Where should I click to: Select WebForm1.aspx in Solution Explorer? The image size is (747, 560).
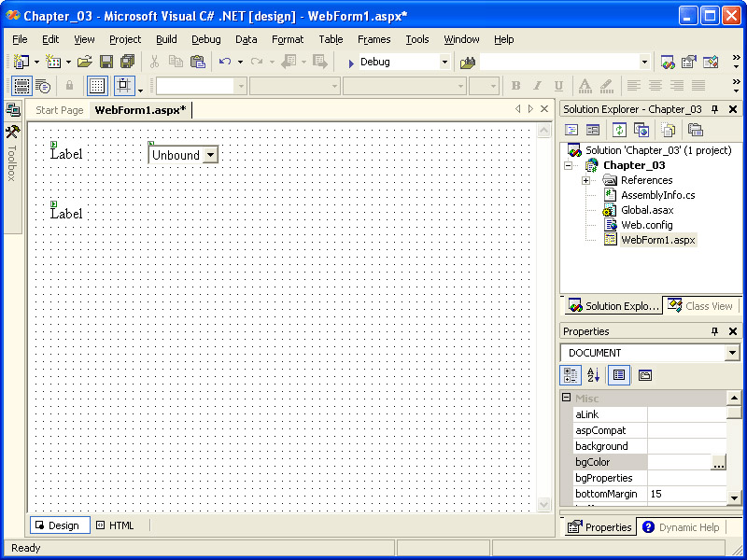coord(657,240)
